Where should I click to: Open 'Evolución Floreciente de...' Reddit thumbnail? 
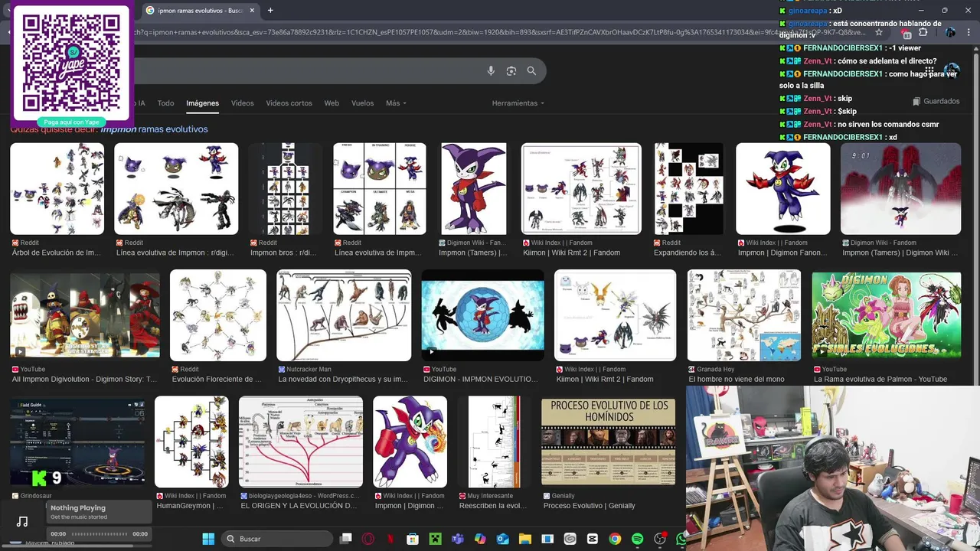(x=217, y=315)
